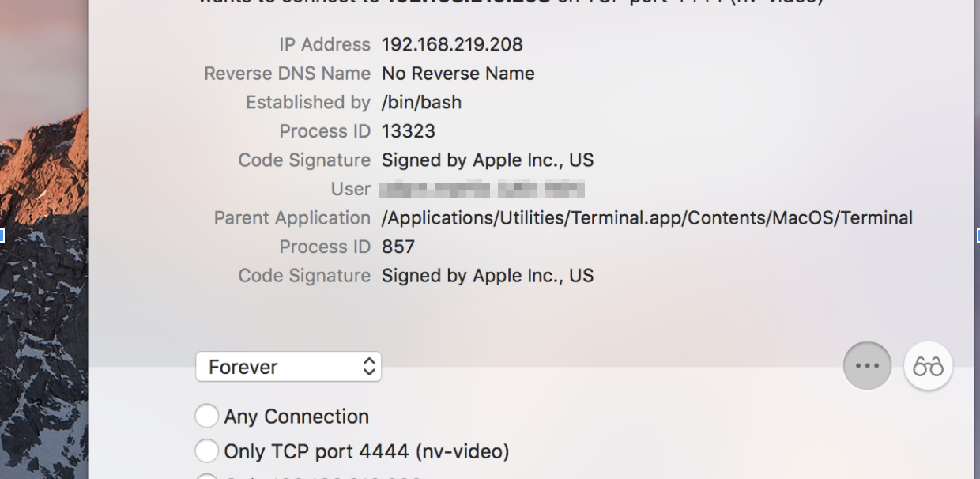980x479 pixels.
Task: Select the Any Connection radio option
Action: pyautogui.click(x=207, y=416)
